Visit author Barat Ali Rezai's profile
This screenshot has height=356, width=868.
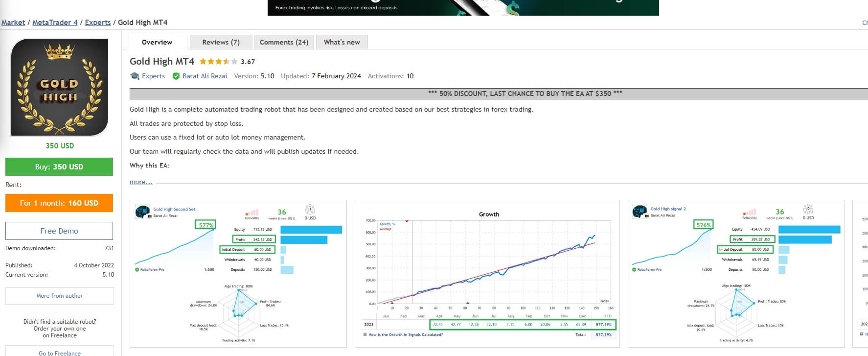pyautogui.click(x=205, y=76)
